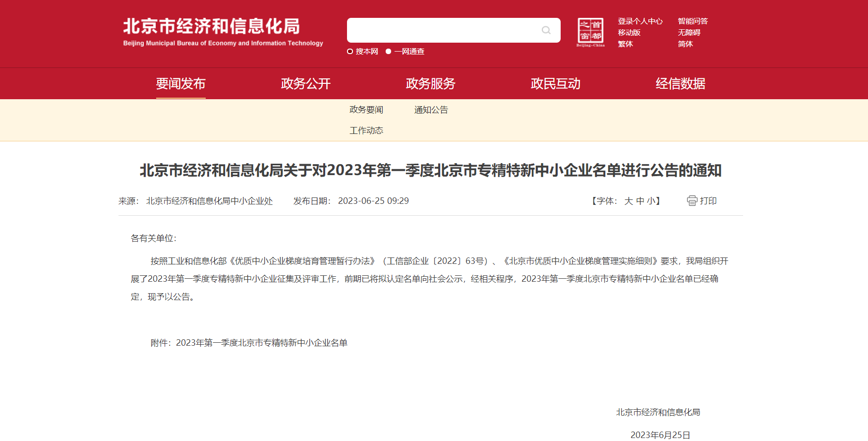868x441 pixels.
Task: Select the 搜本网 radio option
Action: pos(350,52)
